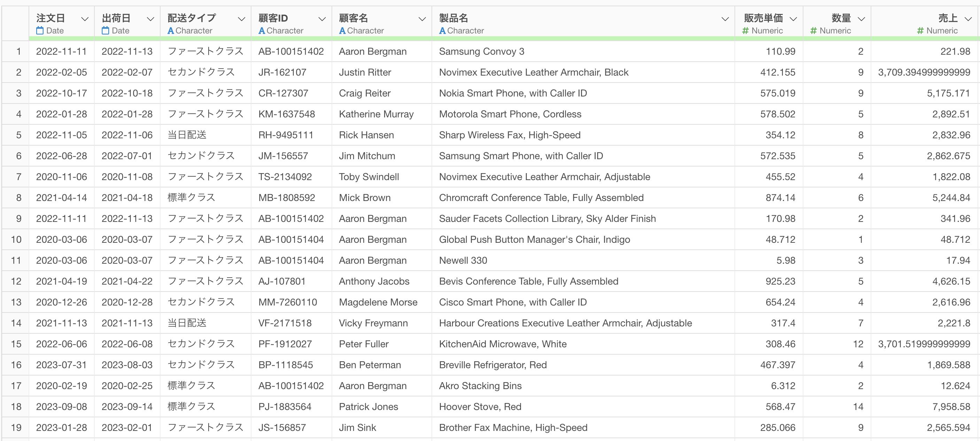Viewport: 980px width, 441px height.
Task: Select the 出荷日 column header
Action: [x=127, y=23]
